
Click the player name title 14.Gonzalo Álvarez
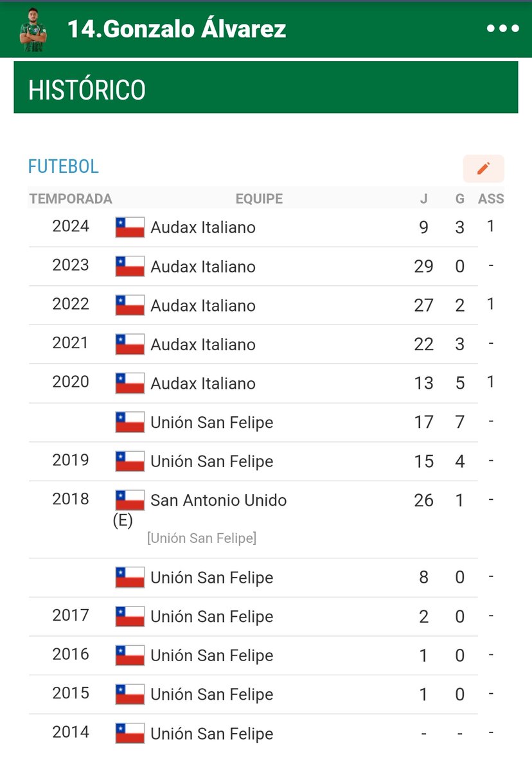click(177, 30)
